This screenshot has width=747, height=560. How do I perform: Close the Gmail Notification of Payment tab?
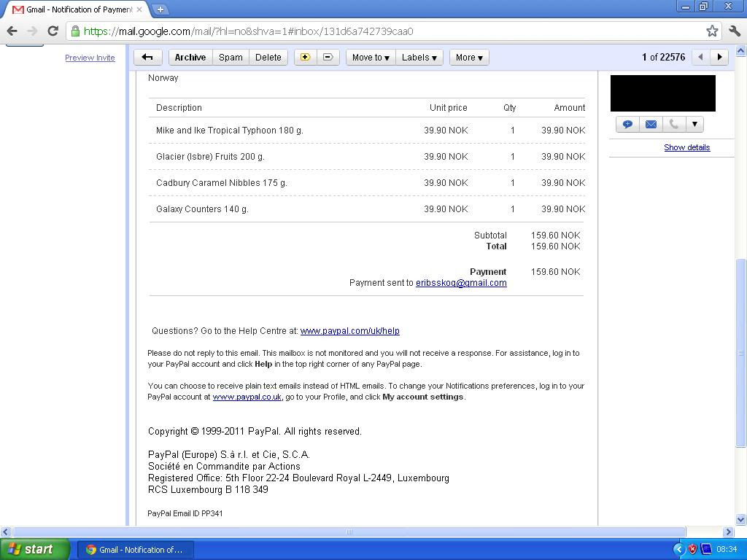[139, 9]
